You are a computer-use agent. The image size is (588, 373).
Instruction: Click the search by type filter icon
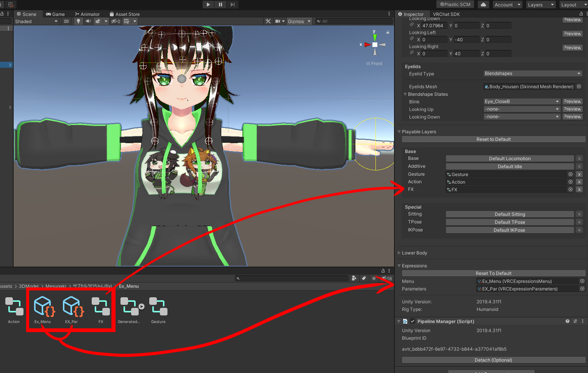point(354,278)
